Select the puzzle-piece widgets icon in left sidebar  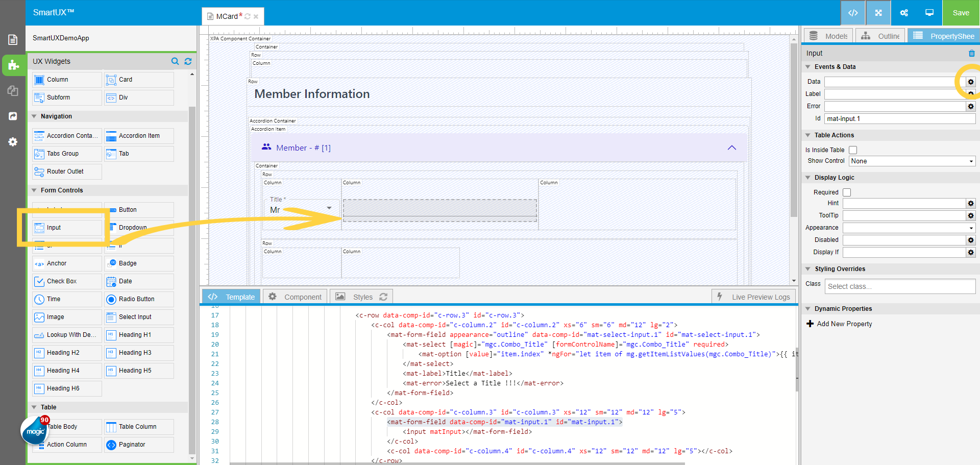[x=13, y=65]
